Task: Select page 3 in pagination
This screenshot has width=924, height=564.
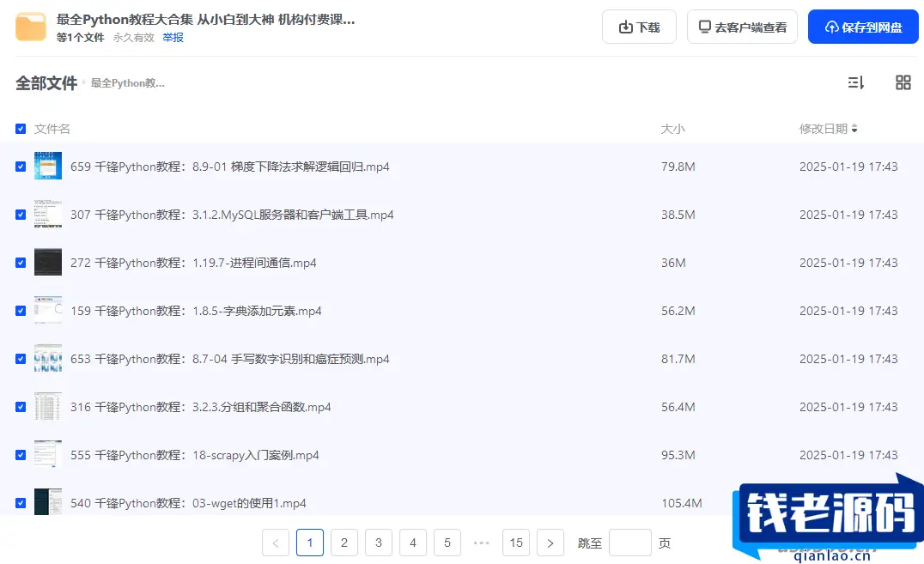Action: point(379,543)
